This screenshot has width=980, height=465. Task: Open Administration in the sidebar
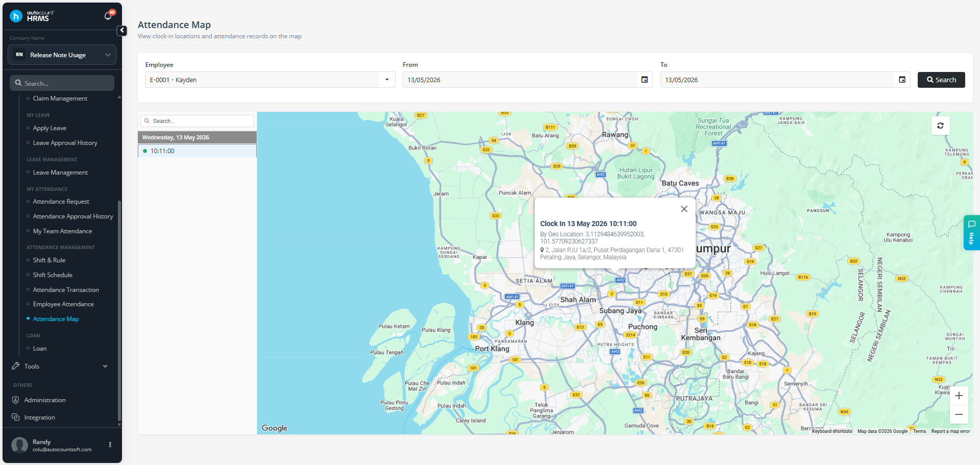[45, 400]
